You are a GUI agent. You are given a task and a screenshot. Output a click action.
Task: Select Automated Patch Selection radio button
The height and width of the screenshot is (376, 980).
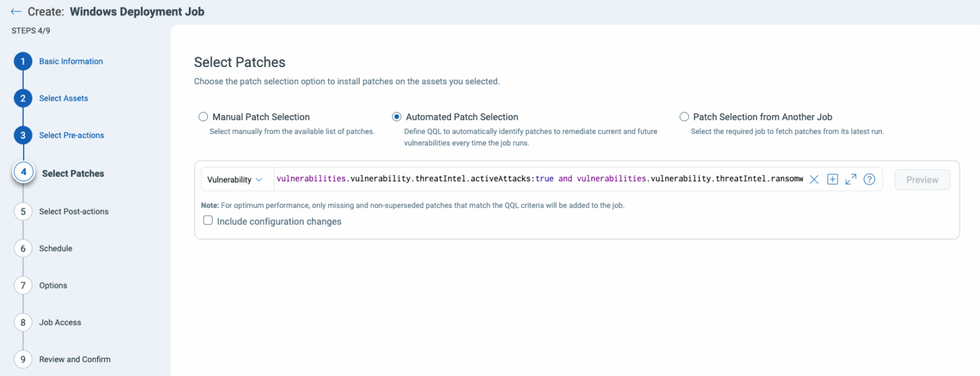point(396,117)
